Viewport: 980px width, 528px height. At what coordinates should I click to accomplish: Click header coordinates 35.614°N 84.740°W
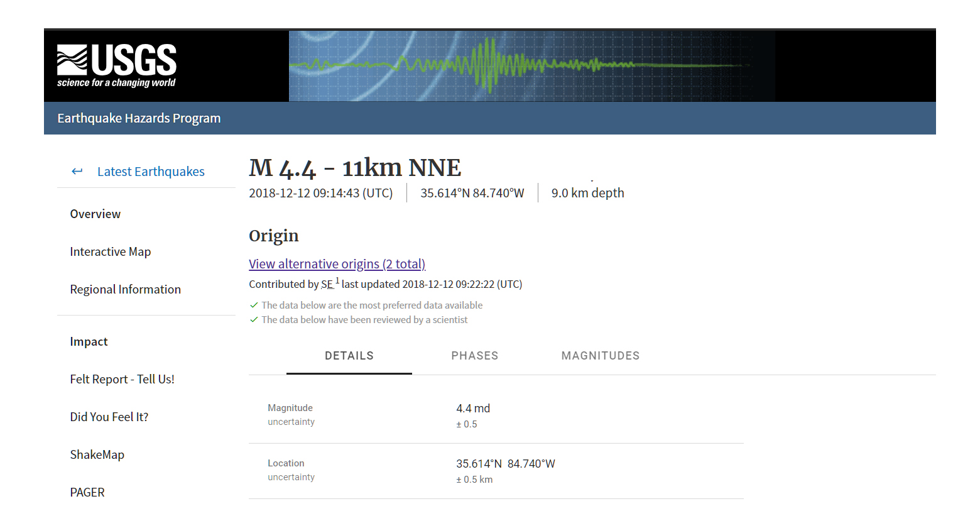(472, 193)
